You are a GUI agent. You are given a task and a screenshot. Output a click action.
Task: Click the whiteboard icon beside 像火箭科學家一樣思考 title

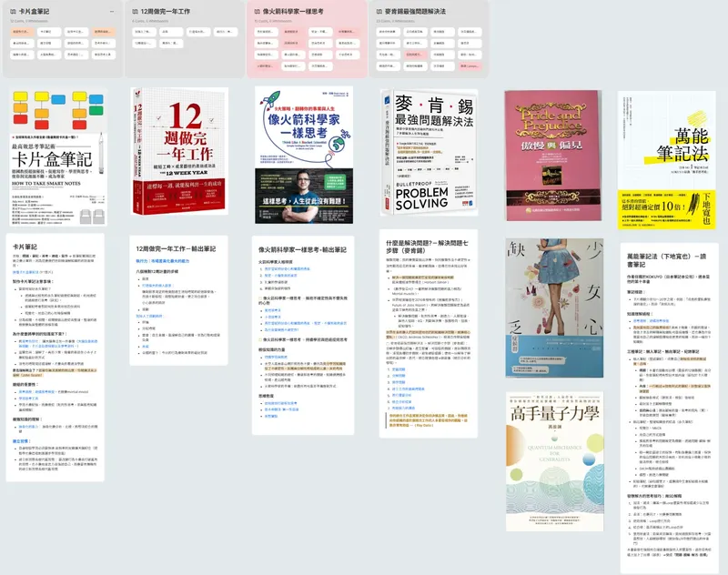pyautogui.click(x=258, y=12)
